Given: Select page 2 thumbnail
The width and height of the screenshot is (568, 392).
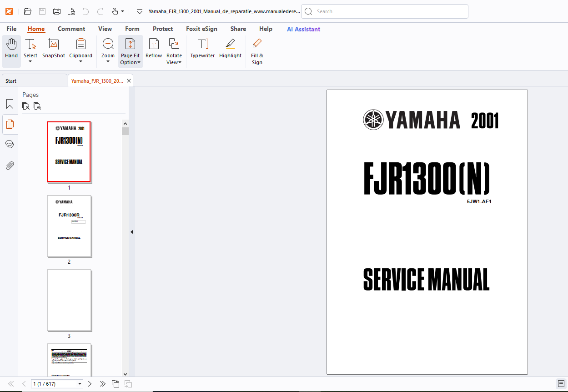Looking at the screenshot, I should pyautogui.click(x=69, y=226).
